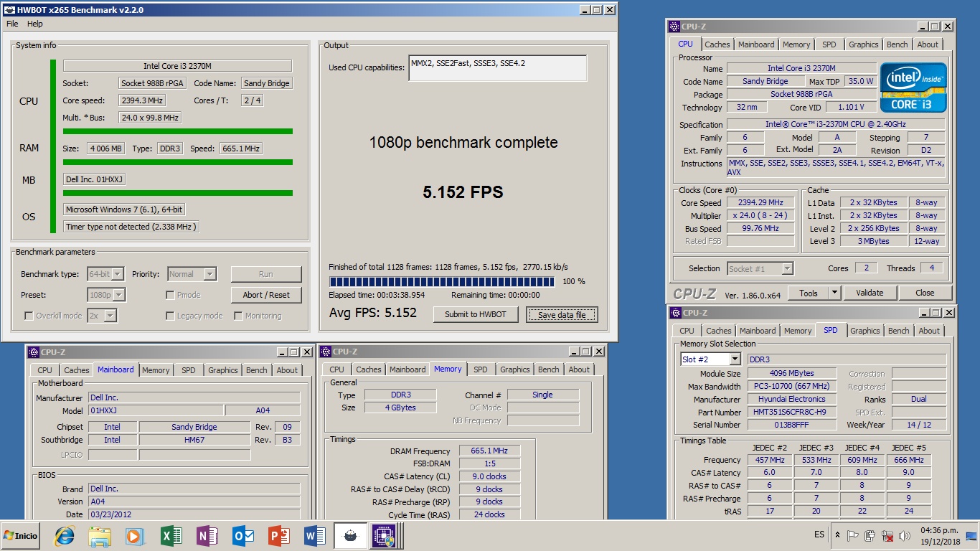The height and width of the screenshot is (551, 980).
Task: Launch Windows Media Player taskbar icon
Action: (134, 535)
